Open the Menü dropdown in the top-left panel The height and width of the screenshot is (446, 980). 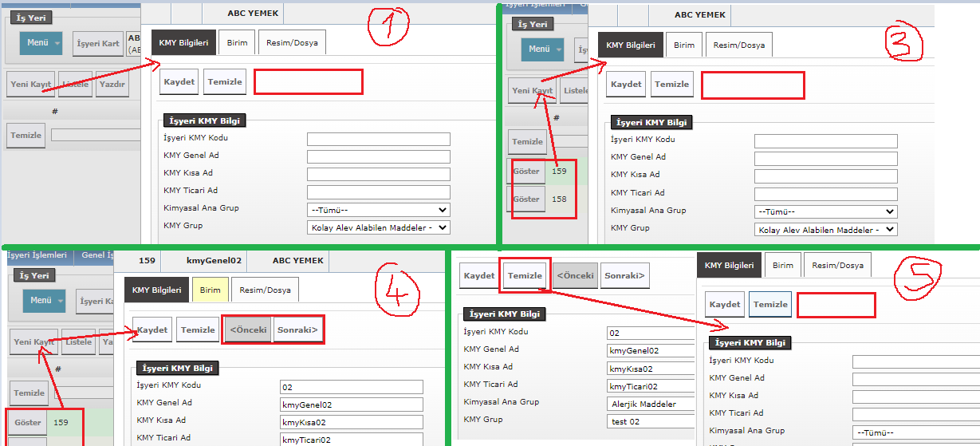click(41, 42)
